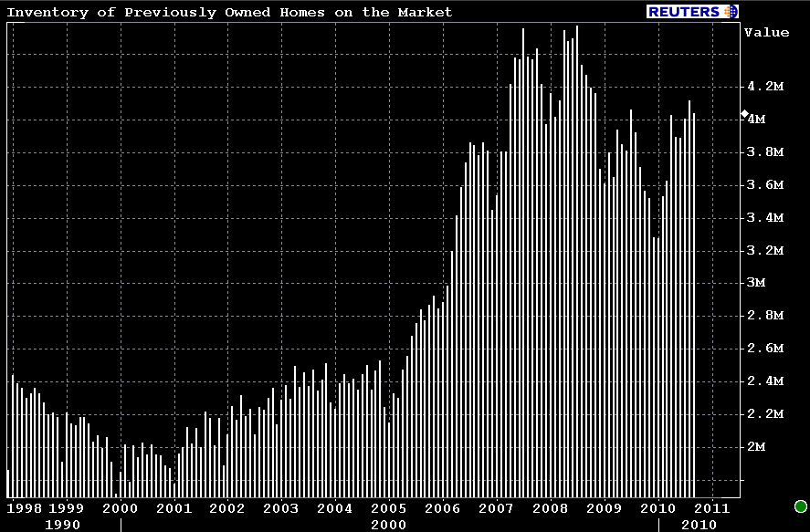Pick year 2003 on the time axis
Screen dimensions: 810x532
click(281, 507)
